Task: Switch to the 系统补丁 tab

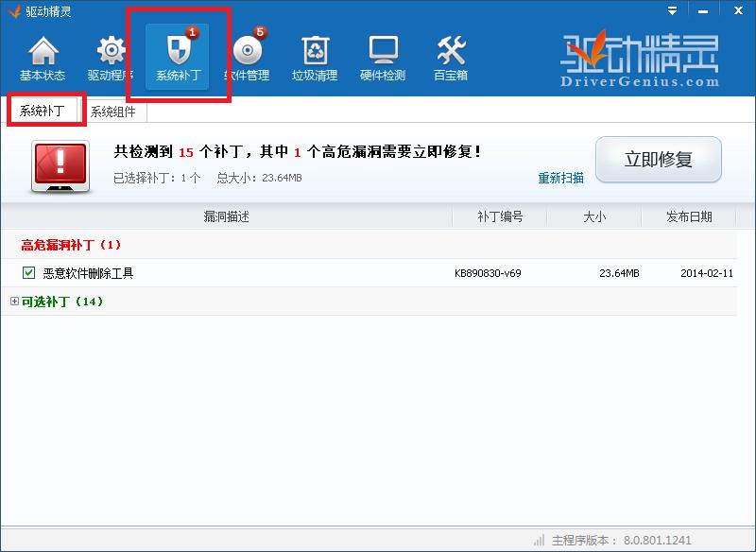Action: (x=43, y=112)
